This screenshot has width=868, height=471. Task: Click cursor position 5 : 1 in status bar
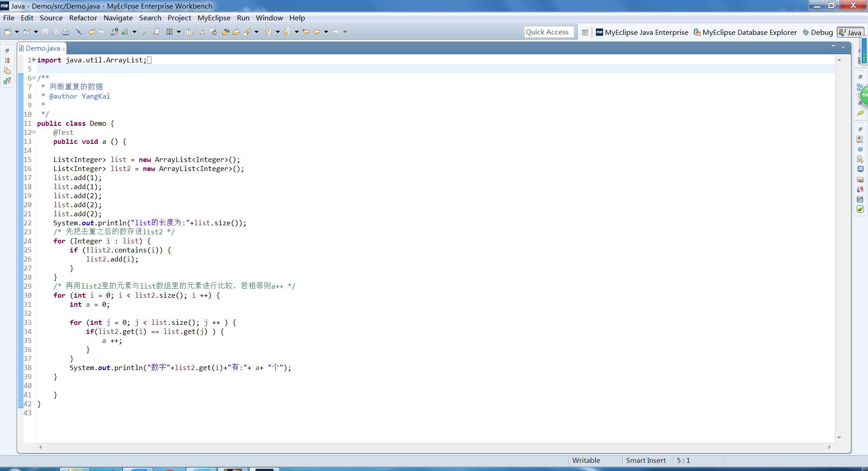tap(683, 460)
